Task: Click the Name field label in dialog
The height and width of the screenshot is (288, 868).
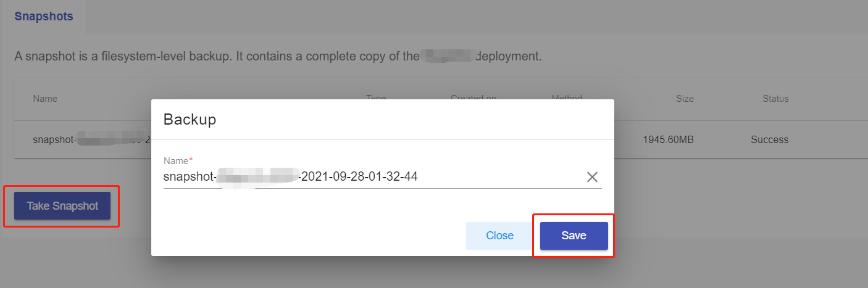Action: [176, 160]
